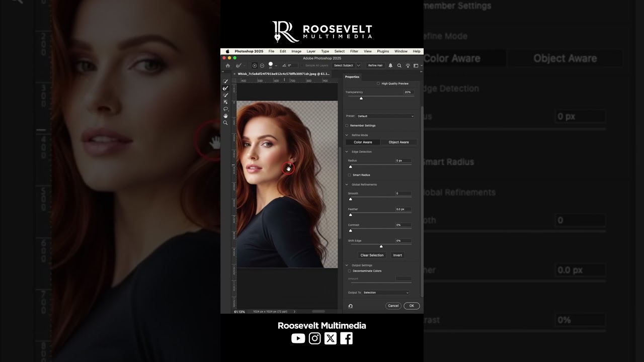The width and height of the screenshot is (644, 362).
Task: Collapse the Properties panel double arrows
Action: (x=420, y=72)
